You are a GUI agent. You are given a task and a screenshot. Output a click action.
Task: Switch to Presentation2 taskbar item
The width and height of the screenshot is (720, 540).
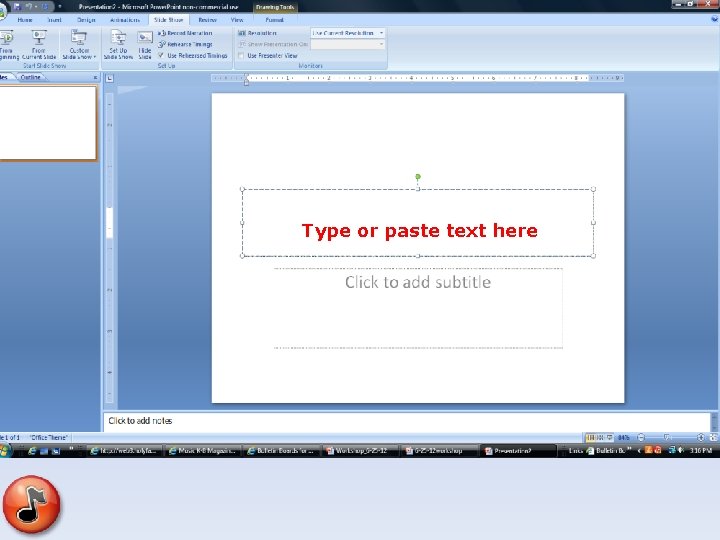click(x=517, y=451)
